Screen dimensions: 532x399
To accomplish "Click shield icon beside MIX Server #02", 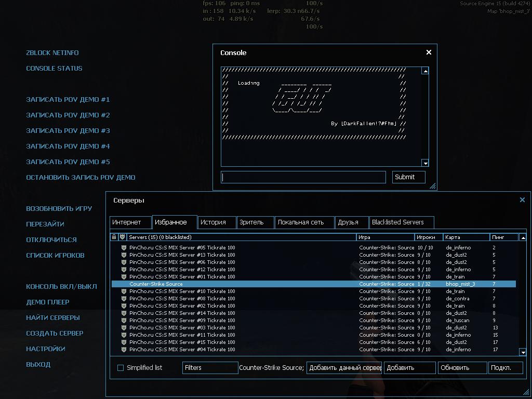I will [124, 305].
